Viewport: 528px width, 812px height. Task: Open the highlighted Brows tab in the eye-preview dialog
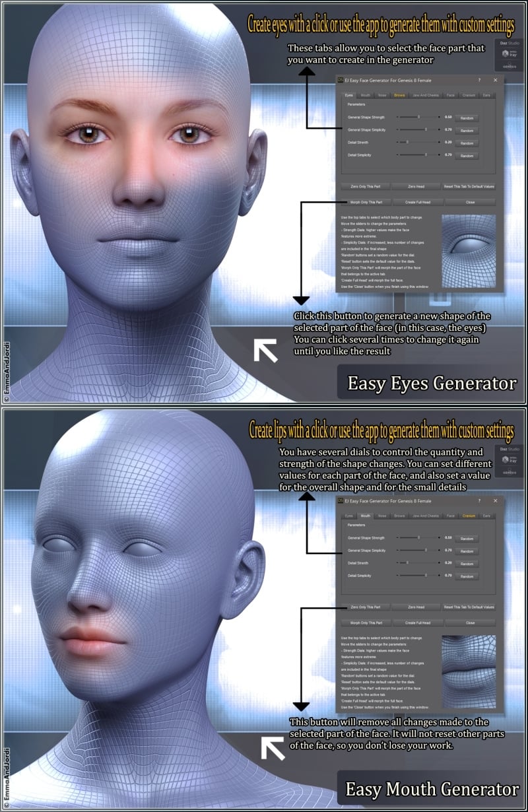pos(400,95)
